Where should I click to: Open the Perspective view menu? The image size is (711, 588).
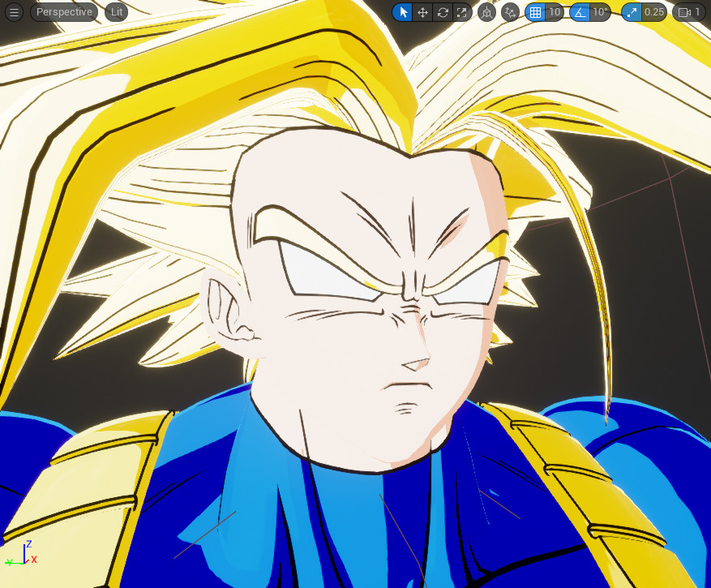pyautogui.click(x=63, y=12)
